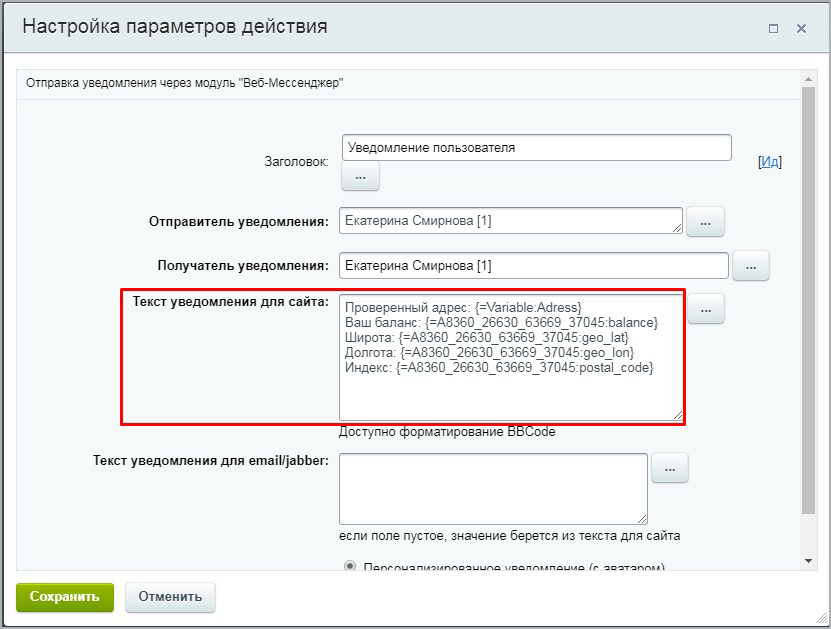This screenshot has width=831, height=629.
Task: Open value picker for email/jabber text
Action: 670,467
